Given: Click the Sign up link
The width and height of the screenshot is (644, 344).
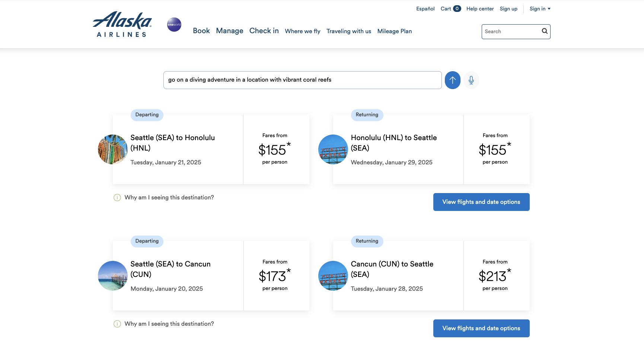Looking at the screenshot, I should [x=508, y=9].
